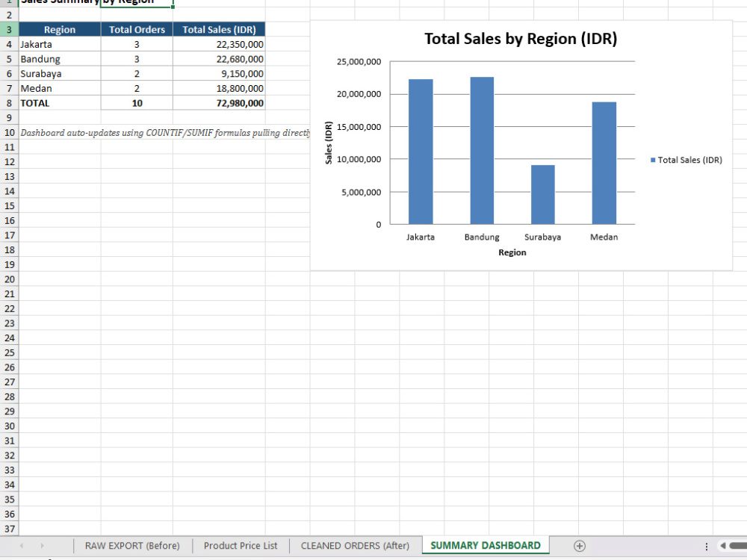Select row 20 by its row header
The height and width of the screenshot is (560, 747).
click(x=9, y=279)
